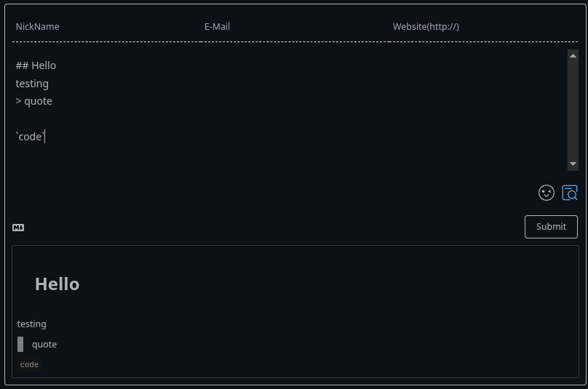Select the Website(http://) input field
The image size is (588, 389).
(x=484, y=27)
